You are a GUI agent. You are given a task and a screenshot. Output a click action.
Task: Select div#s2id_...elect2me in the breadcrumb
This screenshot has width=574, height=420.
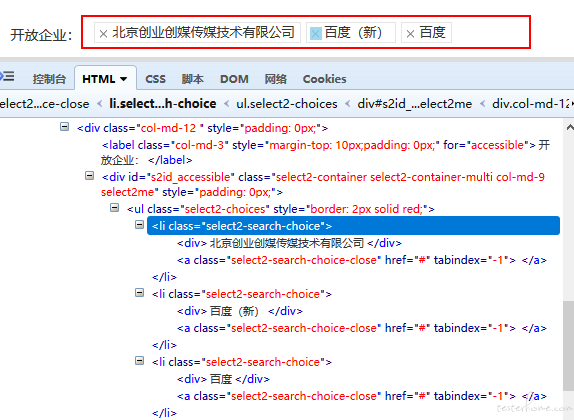[414, 104]
